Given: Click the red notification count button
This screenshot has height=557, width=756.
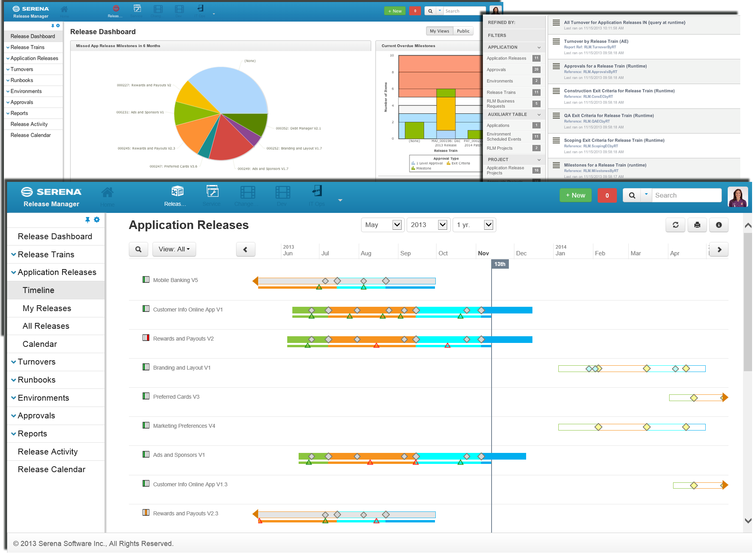Looking at the screenshot, I should (x=607, y=195).
